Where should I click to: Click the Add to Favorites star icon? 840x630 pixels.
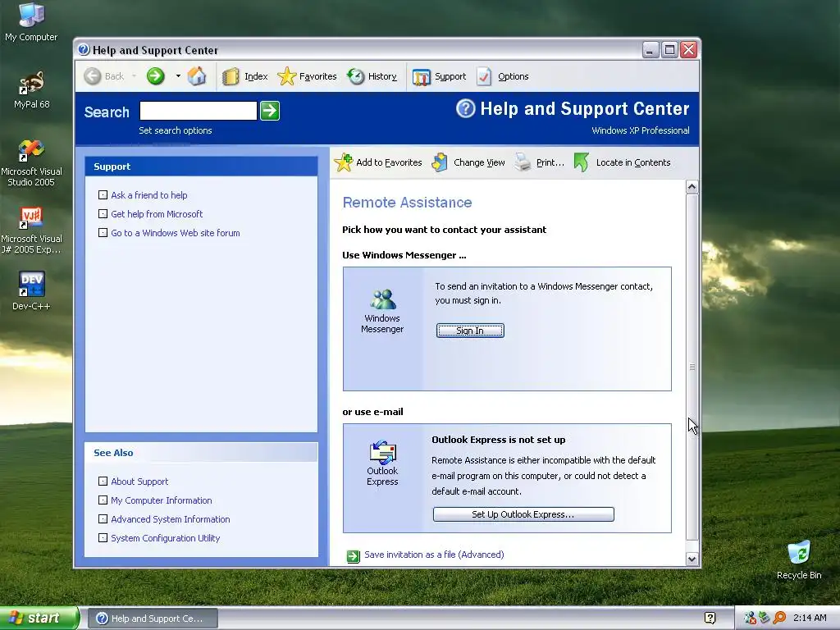(344, 162)
